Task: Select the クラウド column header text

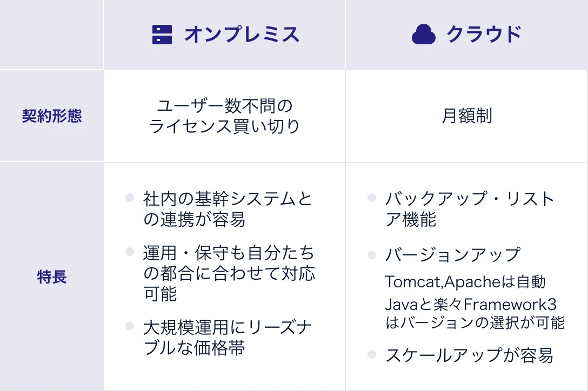Action: (484, 35)
